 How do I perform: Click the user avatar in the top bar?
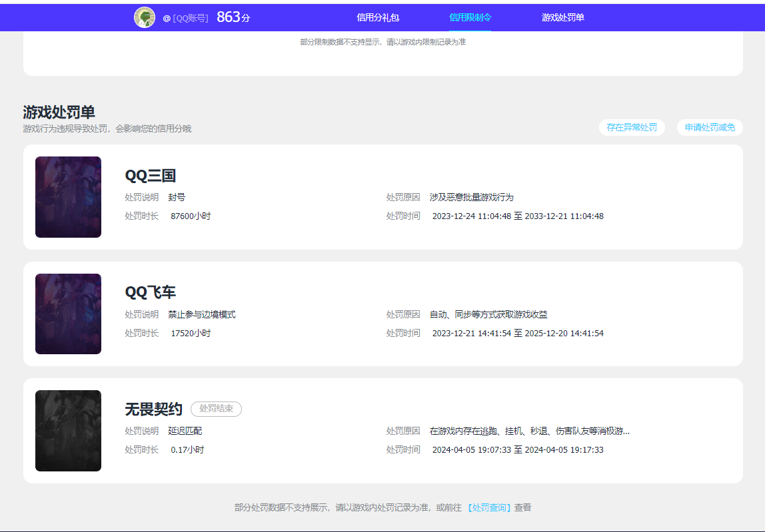[x=145, y=16]
